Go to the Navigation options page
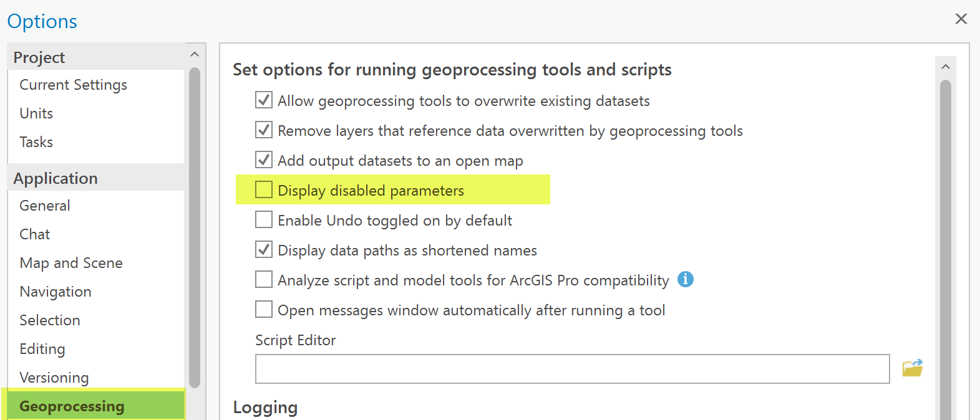 56,292
